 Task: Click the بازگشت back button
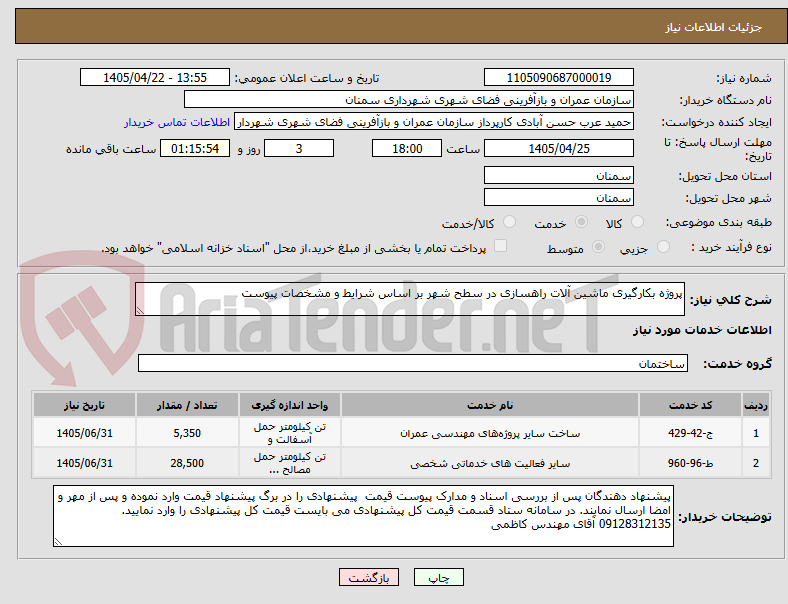(x=369, y=577)
